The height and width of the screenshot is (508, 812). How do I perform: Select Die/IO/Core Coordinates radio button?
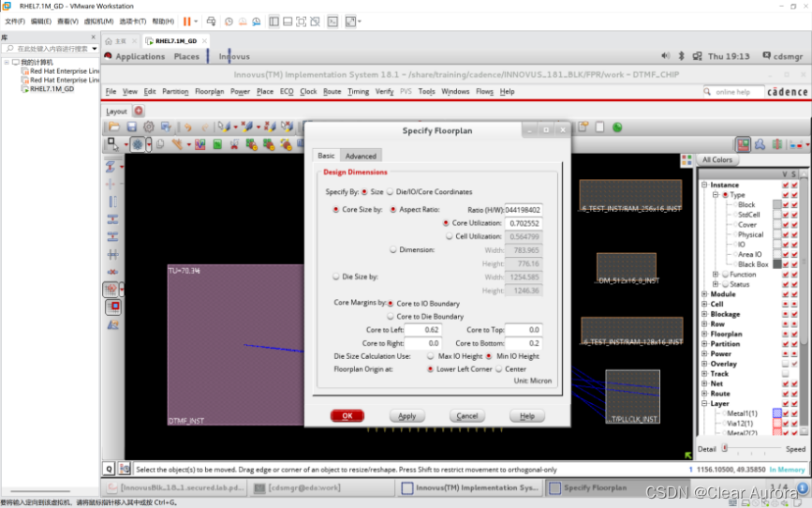click(391, 192)
